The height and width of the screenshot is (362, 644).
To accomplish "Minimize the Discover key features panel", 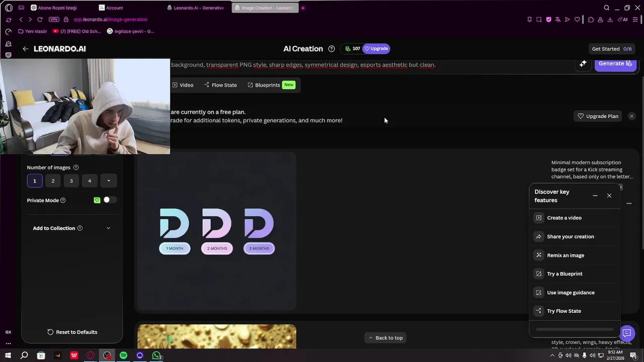I will (595, 196).
